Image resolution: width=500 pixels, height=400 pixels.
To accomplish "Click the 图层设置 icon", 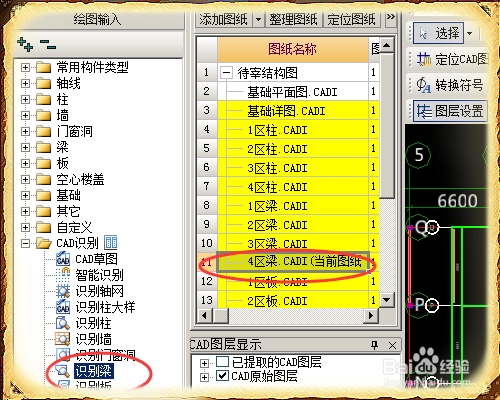I will (x=424, y=111).
